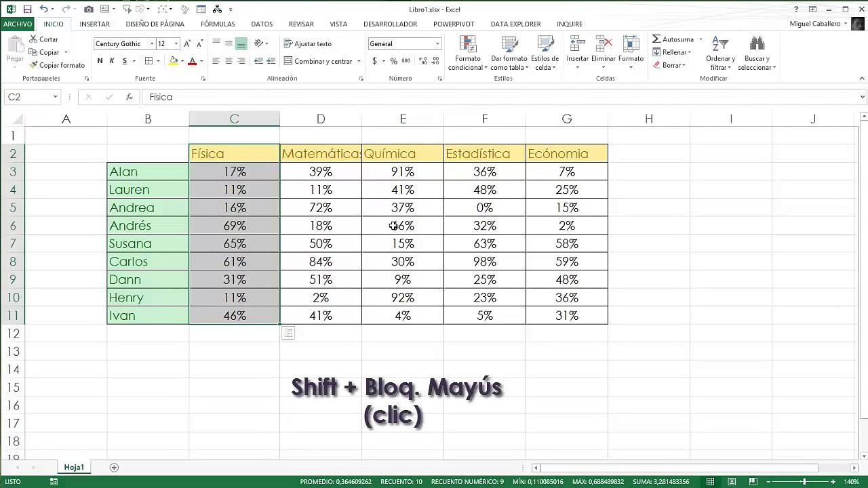Expand Combinar y centrar options arrow
This screenshot has height=488, width=868.
(x=359, y=61)
